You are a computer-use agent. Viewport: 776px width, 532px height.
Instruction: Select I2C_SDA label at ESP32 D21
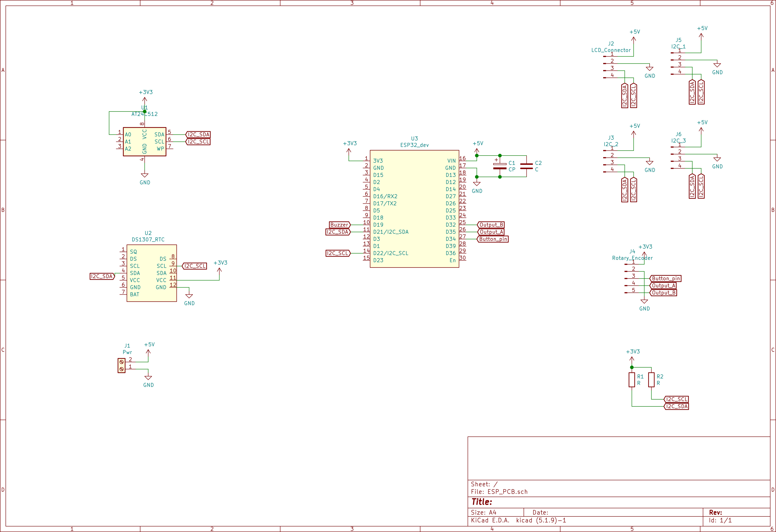[338, 232]
